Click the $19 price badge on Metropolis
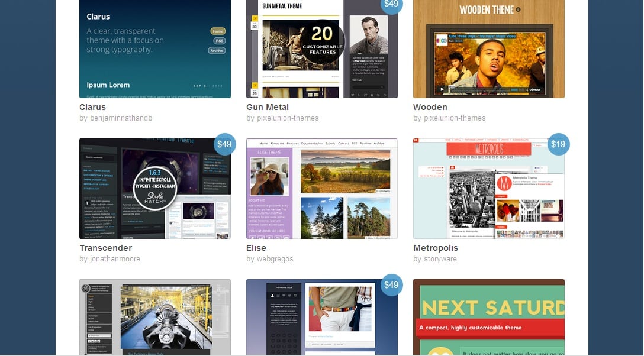This screenshot has width=644, height=356. click(x=558, y=144)
